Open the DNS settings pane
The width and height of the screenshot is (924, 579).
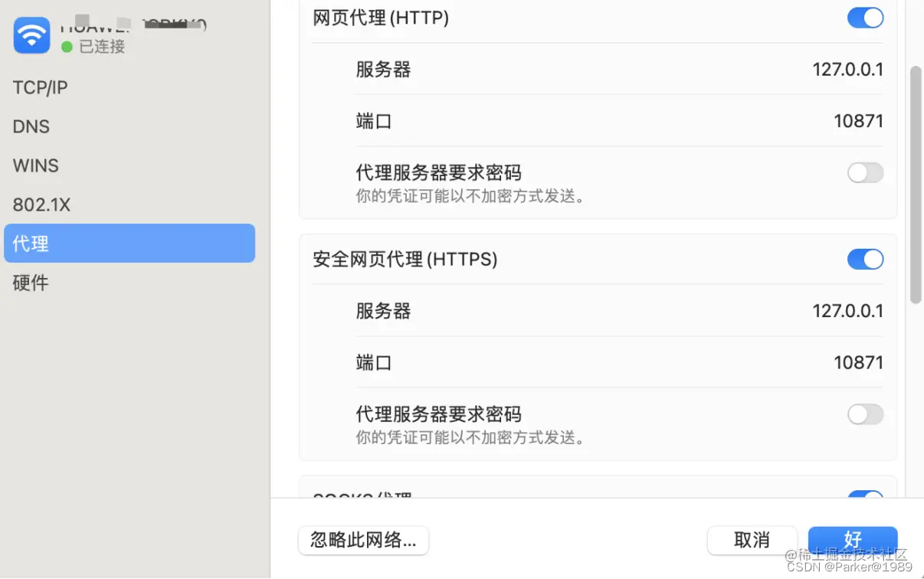31,126
